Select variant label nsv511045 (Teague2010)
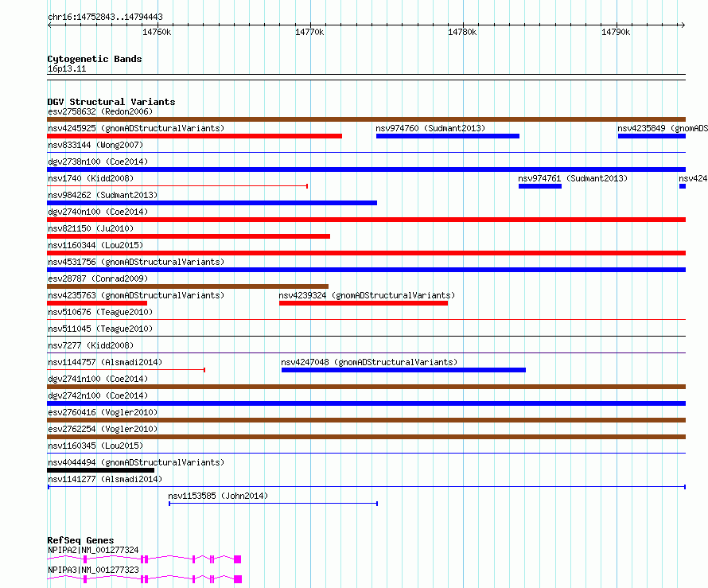 (100, 329)
